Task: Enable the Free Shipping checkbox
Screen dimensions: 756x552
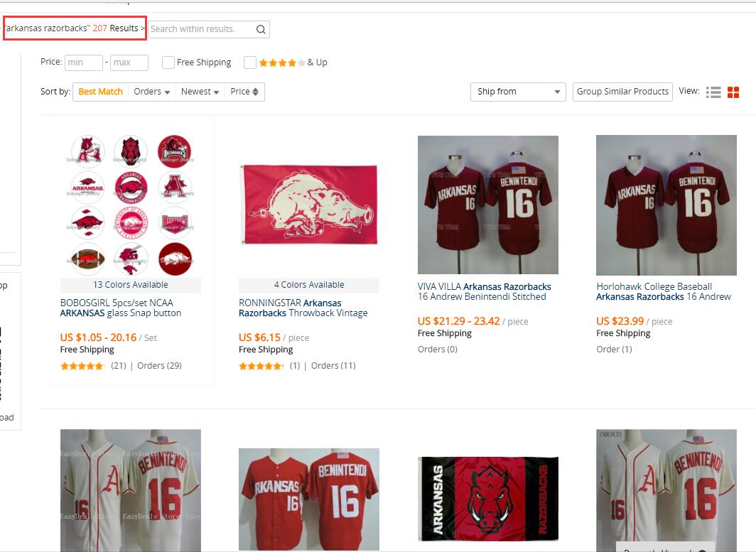Action: [168, 63]
